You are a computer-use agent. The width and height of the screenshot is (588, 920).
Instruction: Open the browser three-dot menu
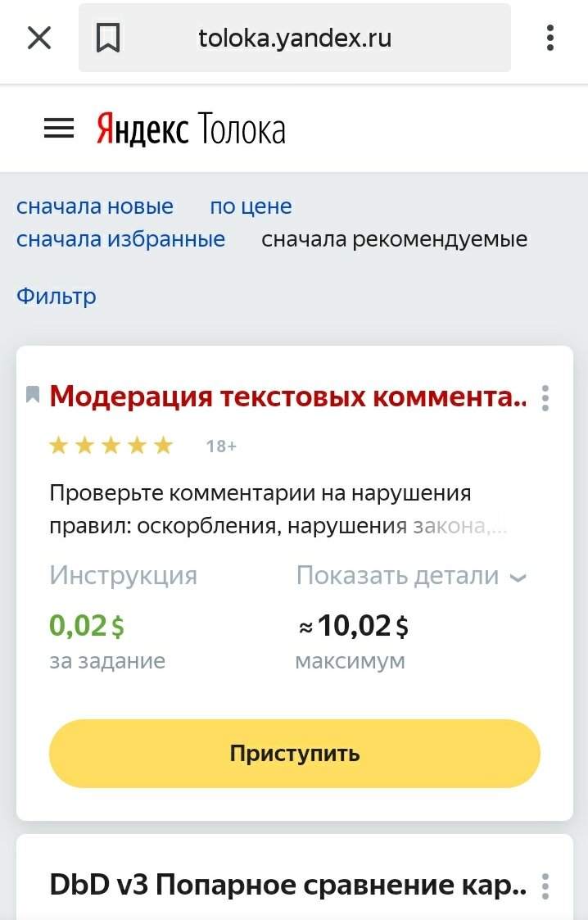point(550,38)
